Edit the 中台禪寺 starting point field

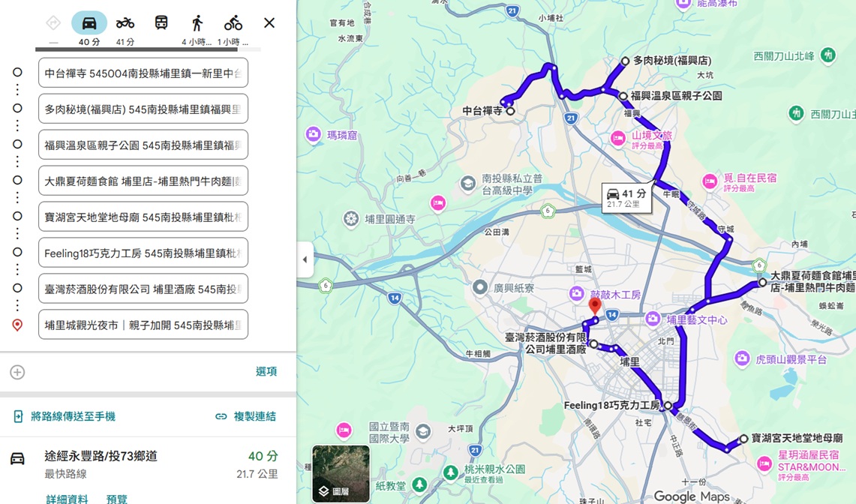143,73
